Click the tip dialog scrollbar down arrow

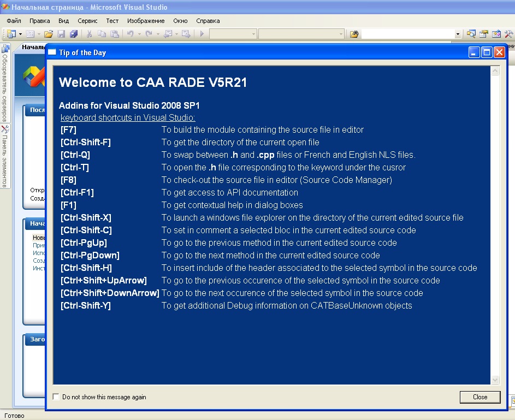[x=495, y=380]
